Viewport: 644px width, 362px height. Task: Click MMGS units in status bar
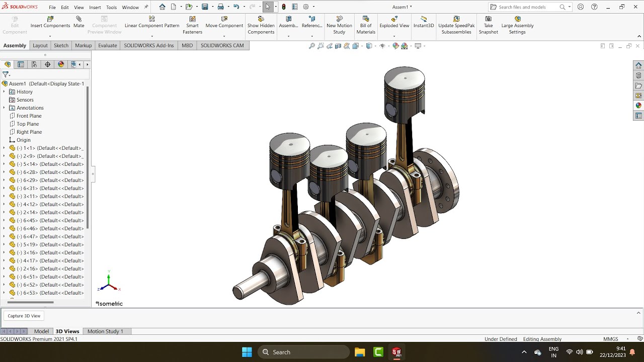611,339
